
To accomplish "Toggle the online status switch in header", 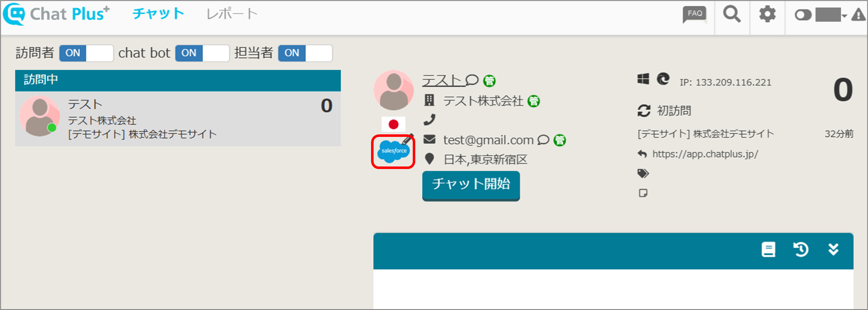I will [803, 15].
